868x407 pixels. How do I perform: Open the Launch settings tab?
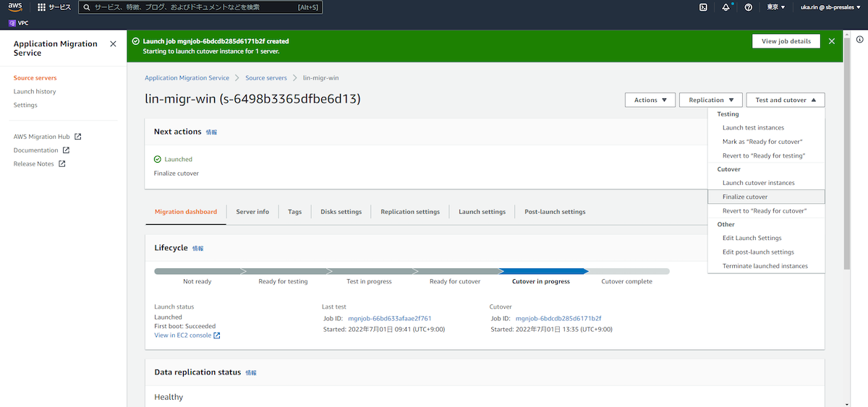tap(482, 212)
